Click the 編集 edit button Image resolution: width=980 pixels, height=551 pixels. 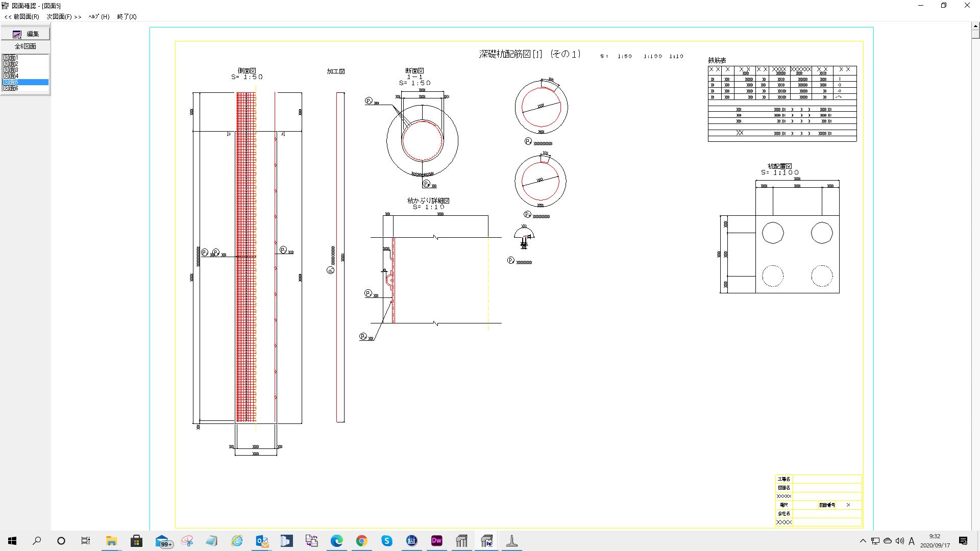(26, 34)
